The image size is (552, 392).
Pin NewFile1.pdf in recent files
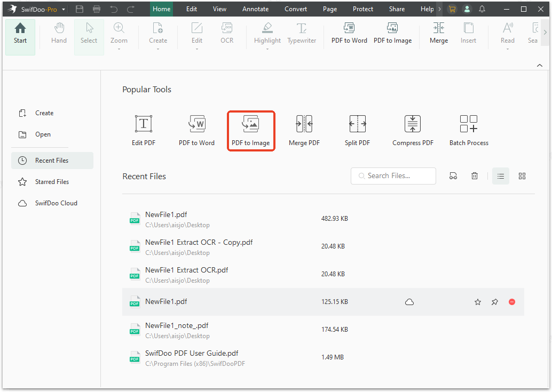(494, 302)
